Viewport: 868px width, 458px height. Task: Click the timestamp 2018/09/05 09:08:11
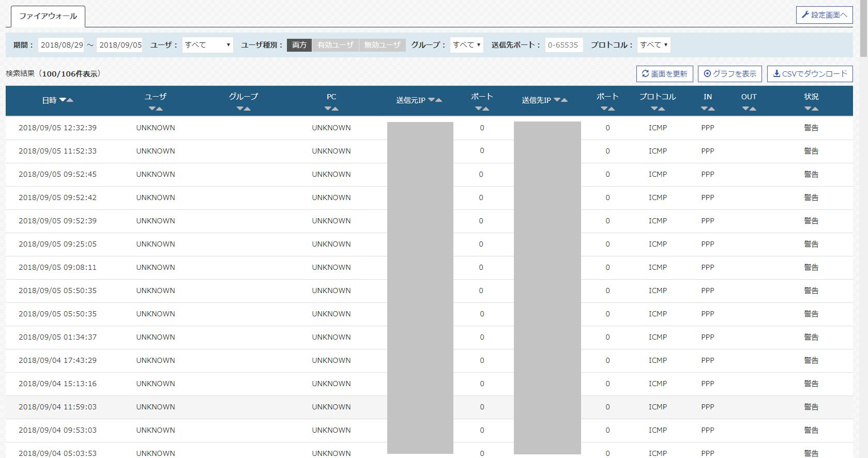pos(57,267)
